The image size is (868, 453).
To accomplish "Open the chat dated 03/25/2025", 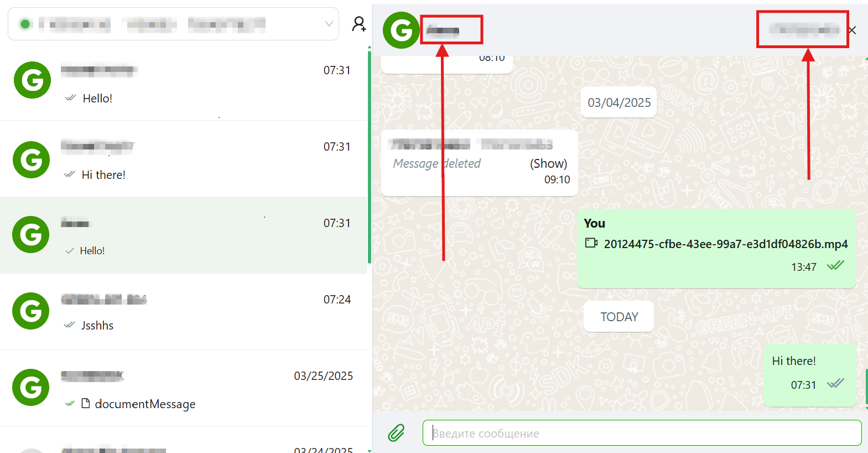I will pos(183,388).
